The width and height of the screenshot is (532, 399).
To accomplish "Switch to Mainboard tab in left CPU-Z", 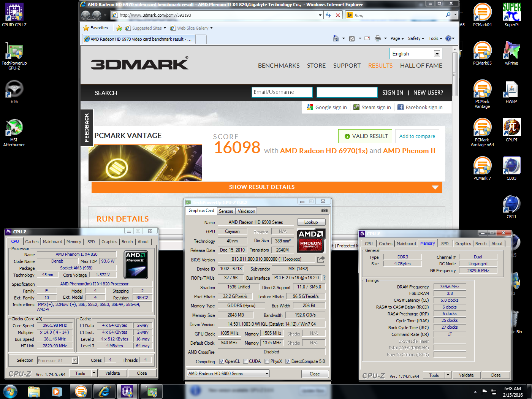I will pos(52,242).
